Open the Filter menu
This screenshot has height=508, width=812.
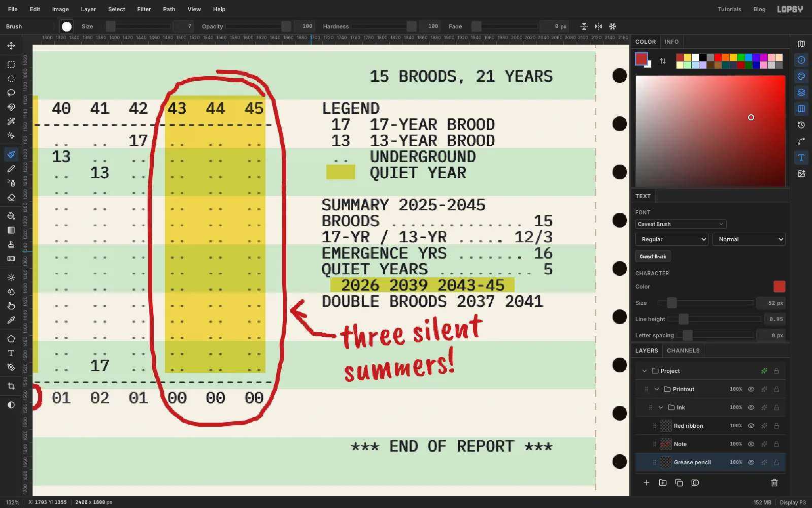[x=144, y=9]
